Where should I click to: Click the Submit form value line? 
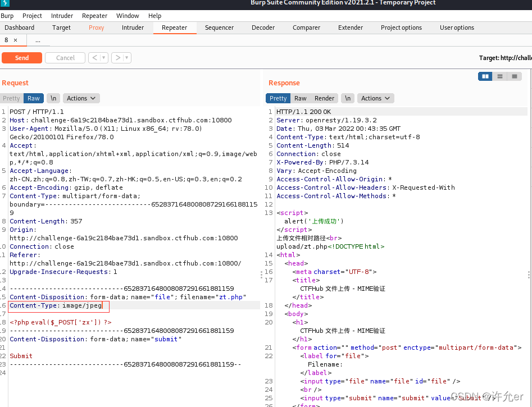click(x=21, y=356)
